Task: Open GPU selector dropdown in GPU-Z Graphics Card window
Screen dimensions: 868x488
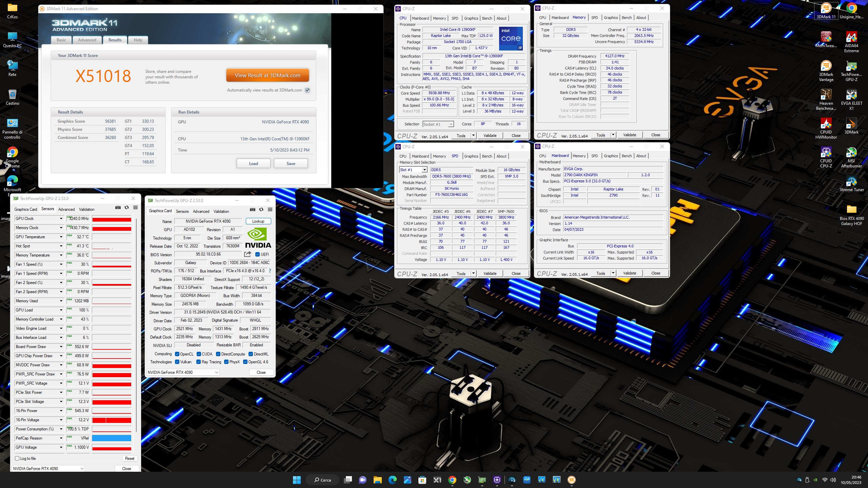Action: coord(183,372)
